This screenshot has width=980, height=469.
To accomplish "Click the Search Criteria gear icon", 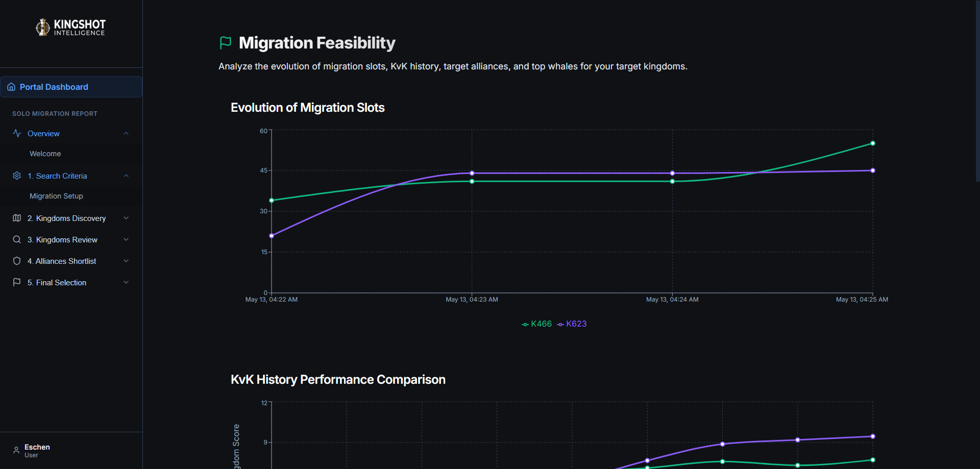I will tap(17, 176).
